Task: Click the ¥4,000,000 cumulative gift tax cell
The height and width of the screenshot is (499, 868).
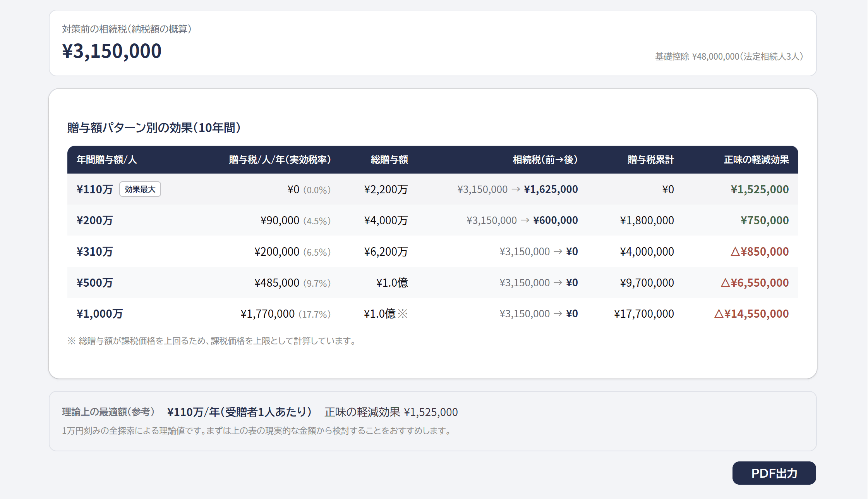Action: pyautogui.click(x=647, y=251)
